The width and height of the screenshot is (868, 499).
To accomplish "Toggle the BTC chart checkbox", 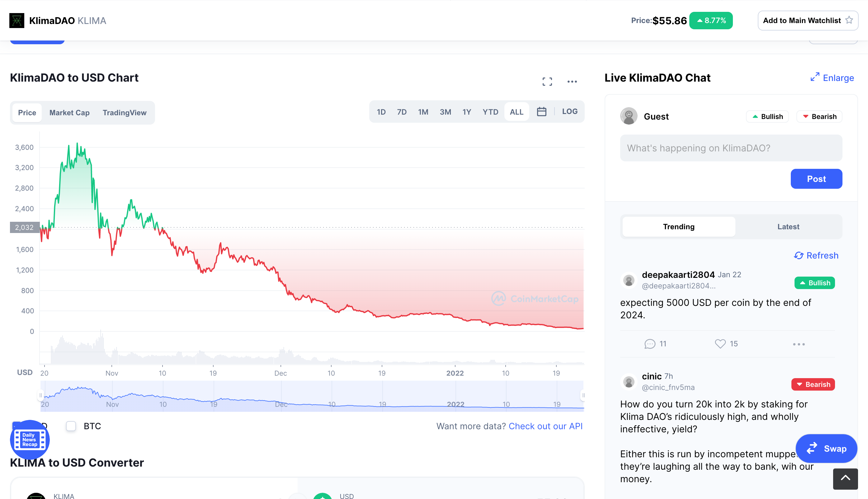I will pyautogui.click(x=71, y=426).
